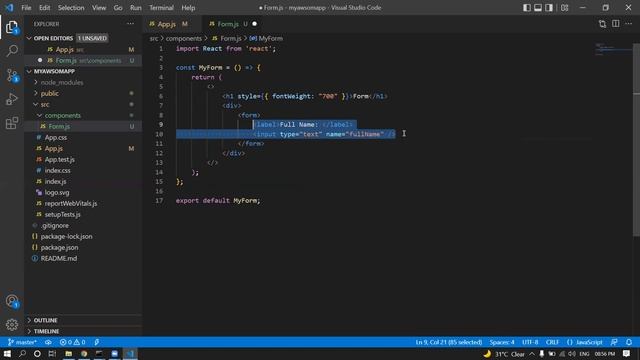Open Explorer panel More Actions ellipsis
640x360 pixels.
[x=130, y=24]
